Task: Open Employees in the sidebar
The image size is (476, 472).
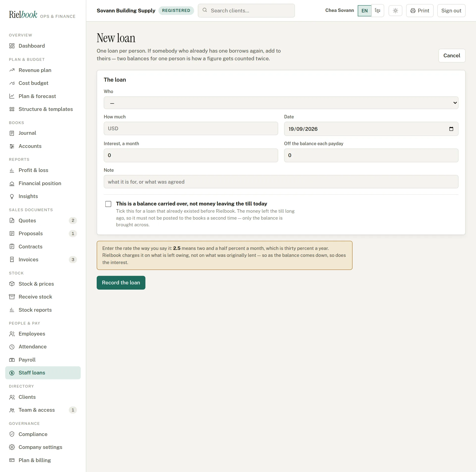Action: click(43, 334)
